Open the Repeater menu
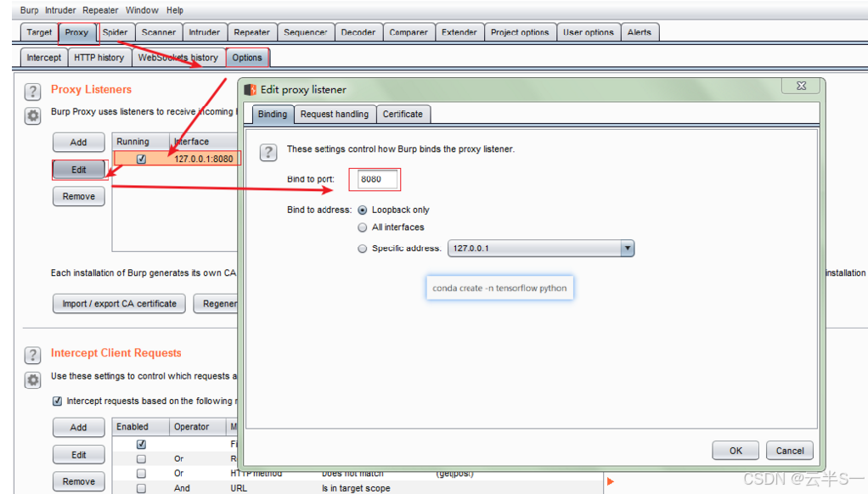The width and height of the screenshot is (868, 494). click(x=100, y=10)
